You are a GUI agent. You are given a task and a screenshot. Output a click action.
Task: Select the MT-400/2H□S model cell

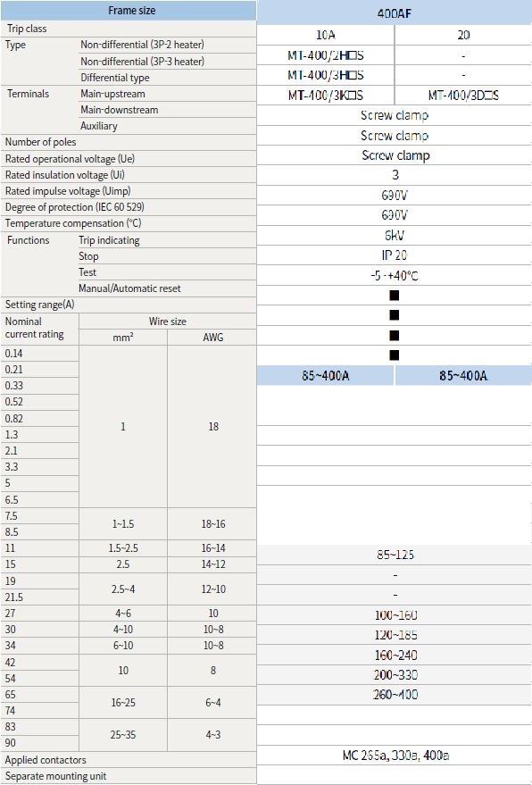325,55
